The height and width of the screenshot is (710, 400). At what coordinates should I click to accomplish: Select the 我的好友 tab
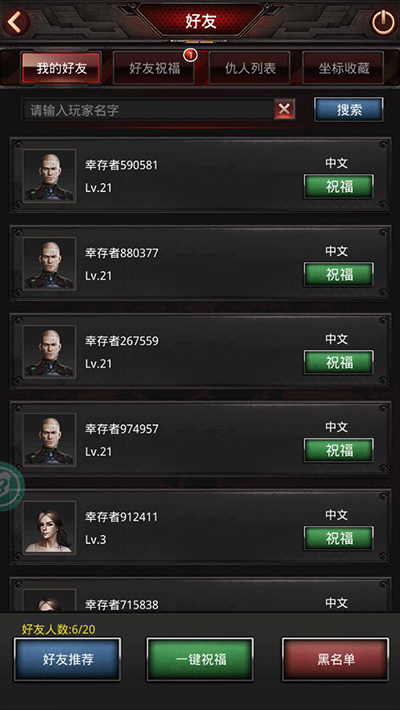click(x=61, y=68)
